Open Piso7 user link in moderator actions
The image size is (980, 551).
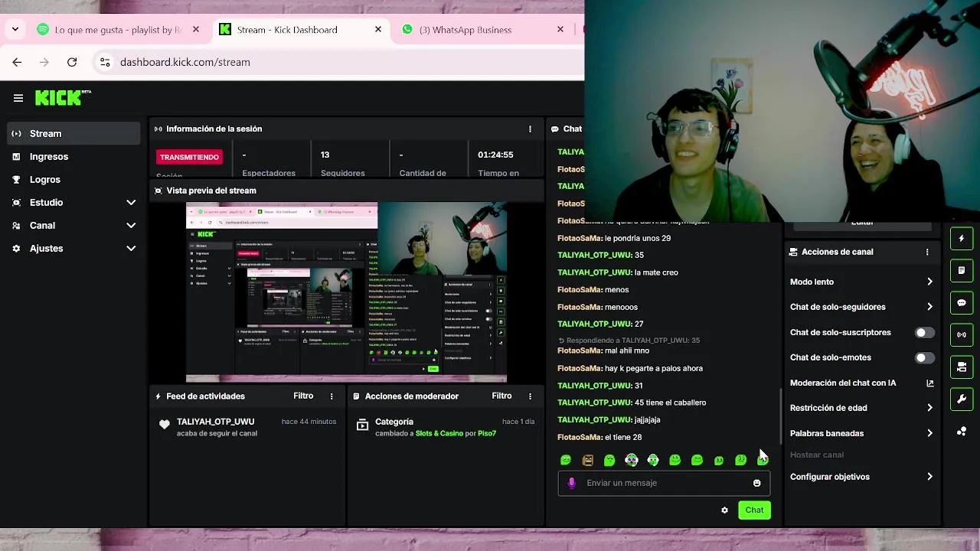click(487, 434)
